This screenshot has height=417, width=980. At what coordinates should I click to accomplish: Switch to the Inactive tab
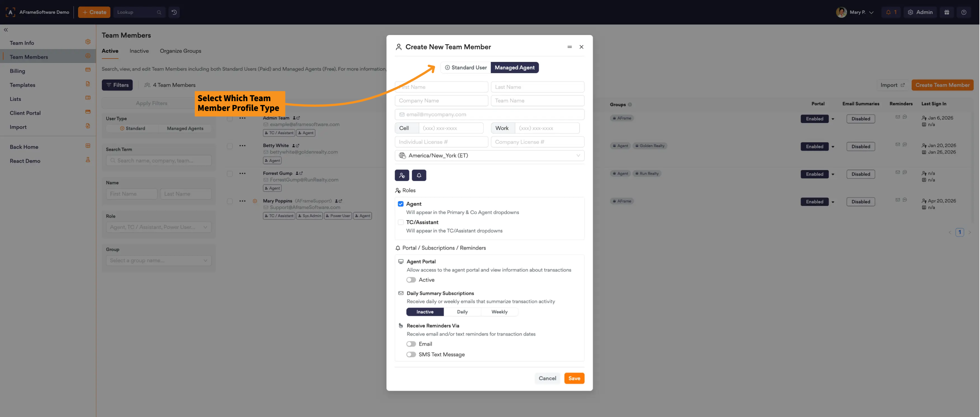click(x=139, y=51)
